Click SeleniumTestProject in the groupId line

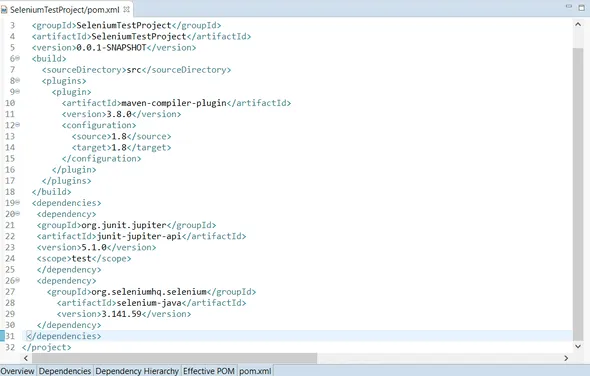tap(124, 25)
